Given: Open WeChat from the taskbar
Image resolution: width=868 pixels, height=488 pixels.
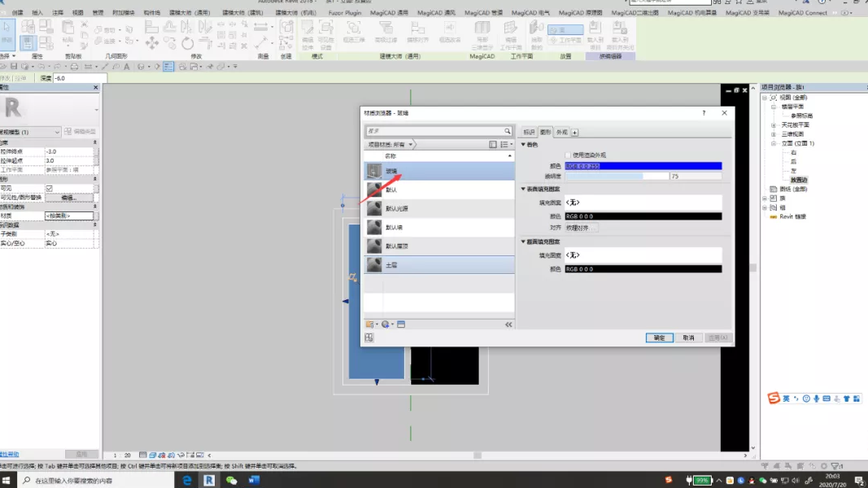Looking at the screenshot, I should click(x=231, y=480).
